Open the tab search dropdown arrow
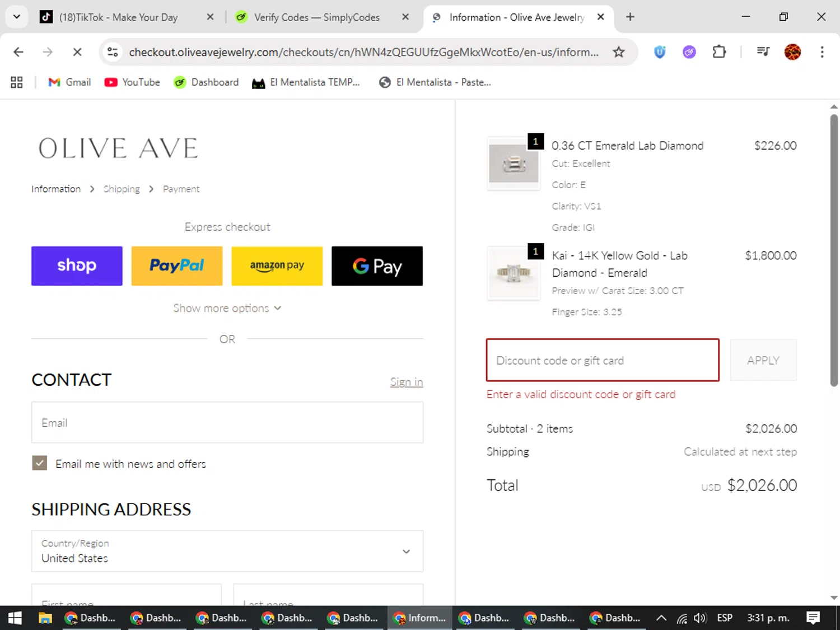This screenshot has height=630, width=840. pos(16,17)
